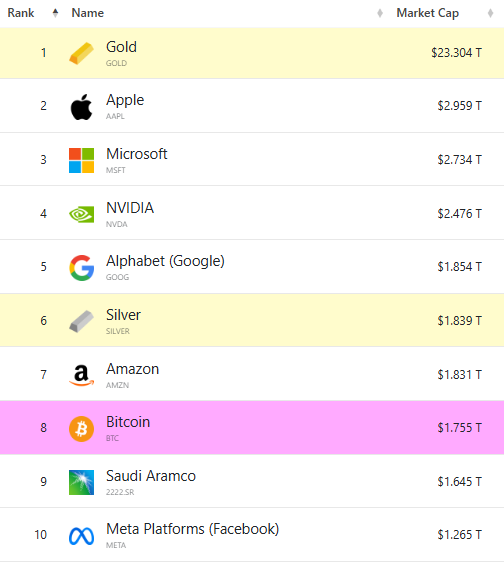Click the Apple logo icon
This screenshot has width=504, height=570.
point(81,107)
